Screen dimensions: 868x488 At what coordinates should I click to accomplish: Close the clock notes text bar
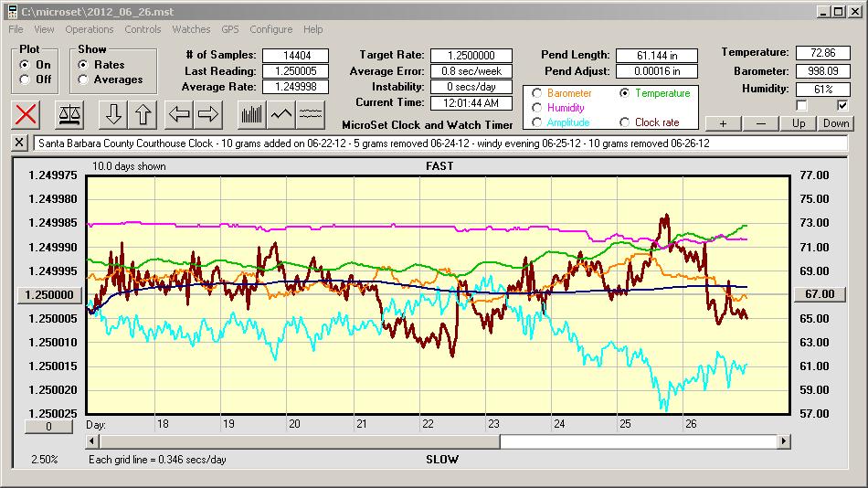pos(20,143)
